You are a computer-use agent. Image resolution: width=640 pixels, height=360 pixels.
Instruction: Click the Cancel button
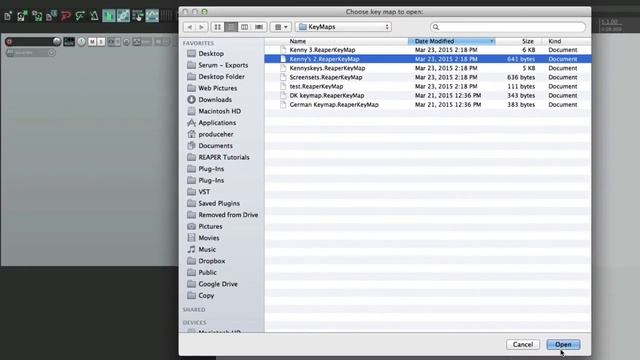523,344
